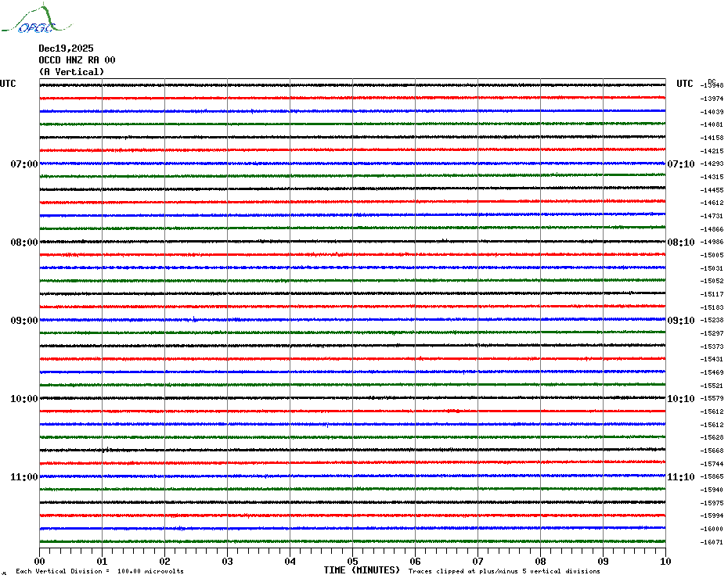
Task: Select the 11:00 time marker on left
Action: (23, 477)
